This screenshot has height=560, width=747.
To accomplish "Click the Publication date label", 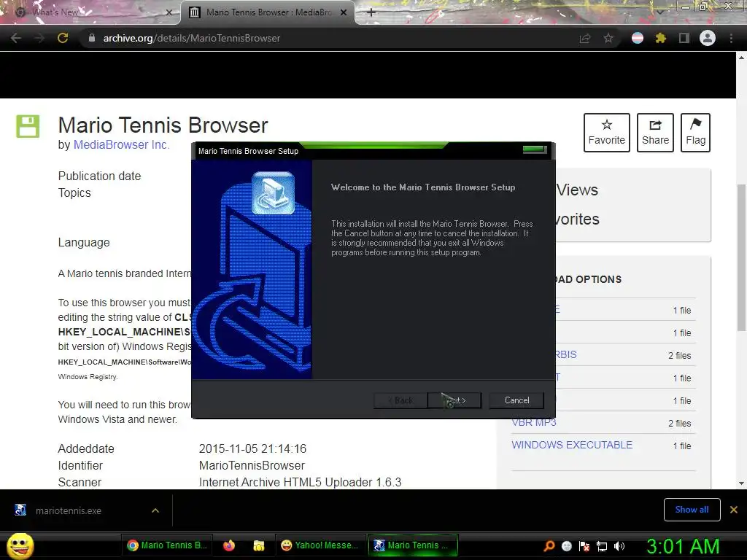I will tap(99, 176).
